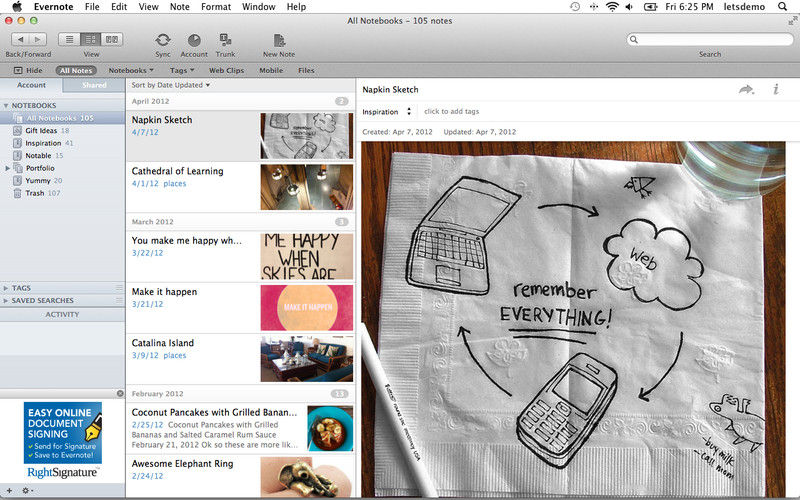
Task: Toggle the Hide sidebar button
Action: click(29, 70)
